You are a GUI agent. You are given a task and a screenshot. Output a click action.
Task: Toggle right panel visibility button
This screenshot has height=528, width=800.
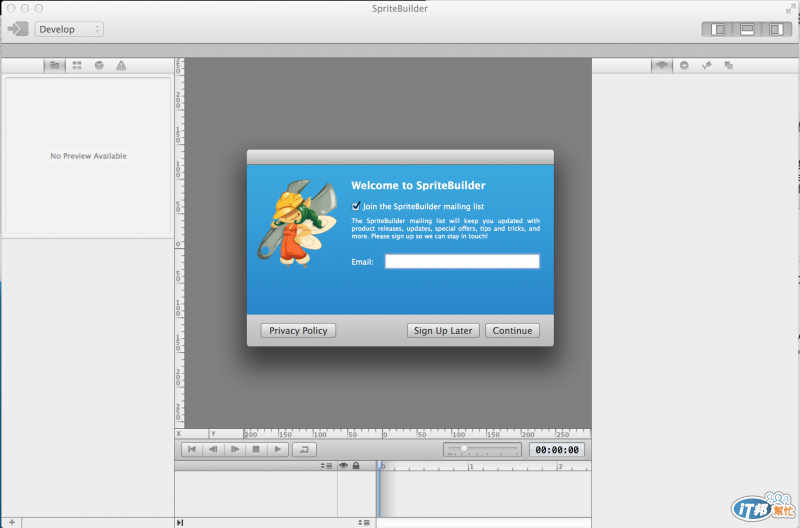776,30
